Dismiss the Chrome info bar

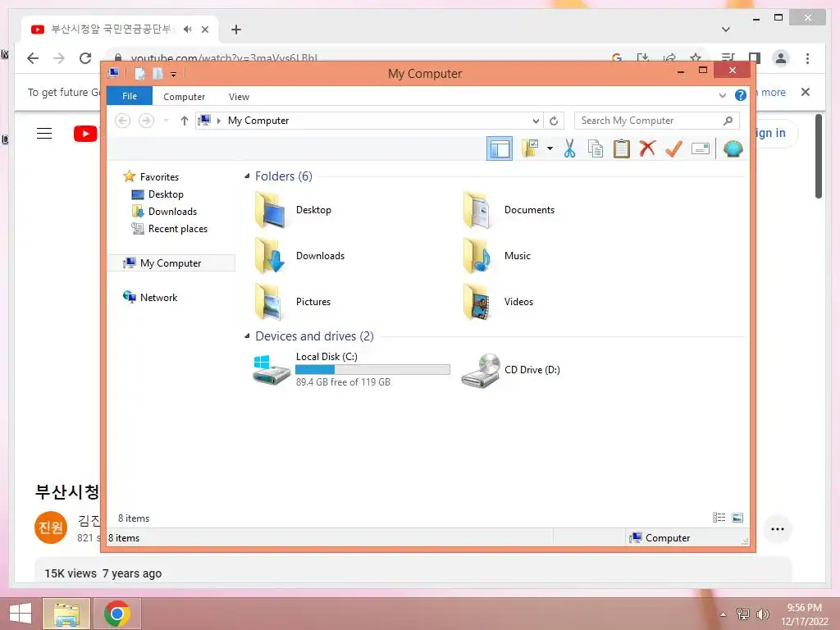pos(806,92)
